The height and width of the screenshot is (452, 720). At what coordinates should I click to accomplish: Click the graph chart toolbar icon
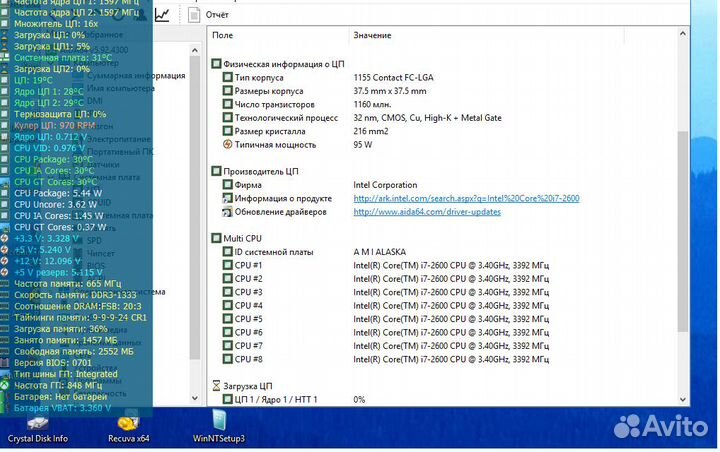(x=162, y=14)
